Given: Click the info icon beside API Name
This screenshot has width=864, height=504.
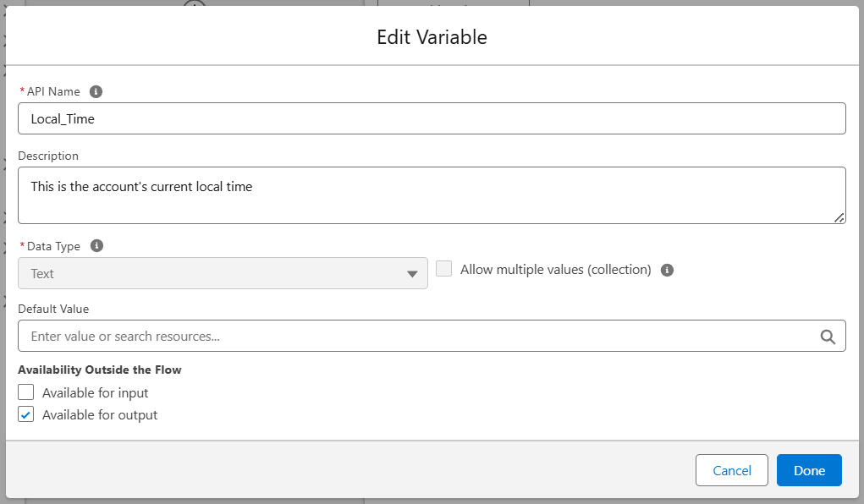Looking at the screenshot, I should [x=96, y=91].
